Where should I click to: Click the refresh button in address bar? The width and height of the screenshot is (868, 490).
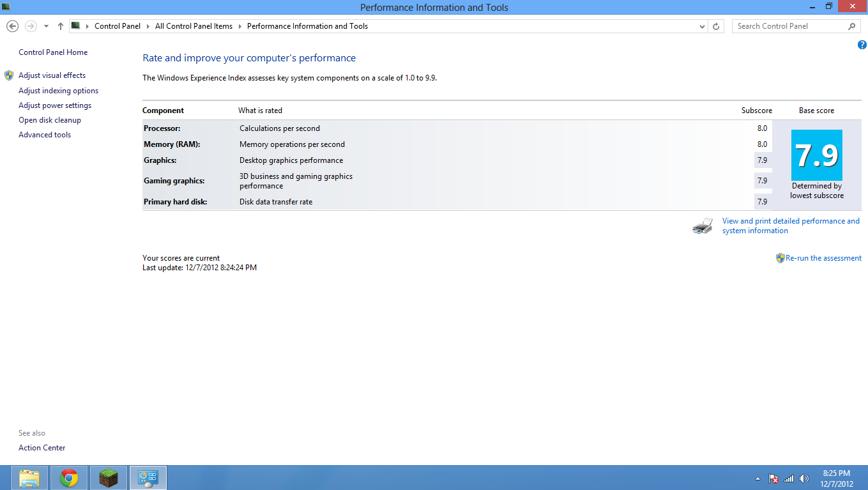coord(716,26)
